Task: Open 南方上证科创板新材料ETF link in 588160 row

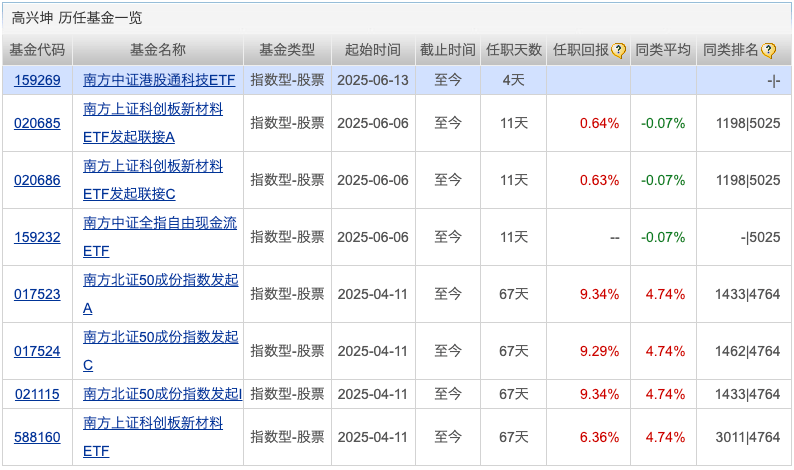Action: pyautogui.click(x=153, y=437)
